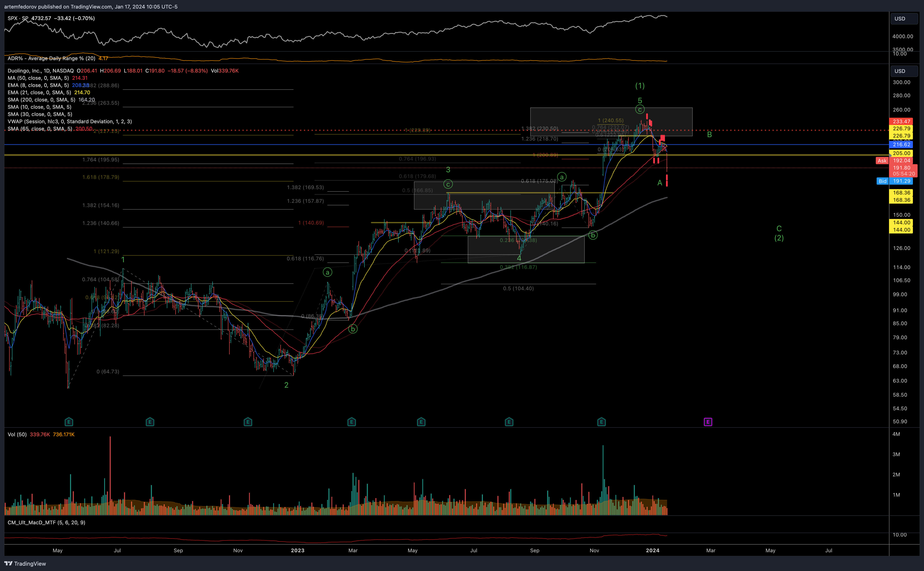Viewport: 924px width, 571px height.
Task: Click the 1.382 (230.50) Fibonacci label
Action: tap(540, 128)
